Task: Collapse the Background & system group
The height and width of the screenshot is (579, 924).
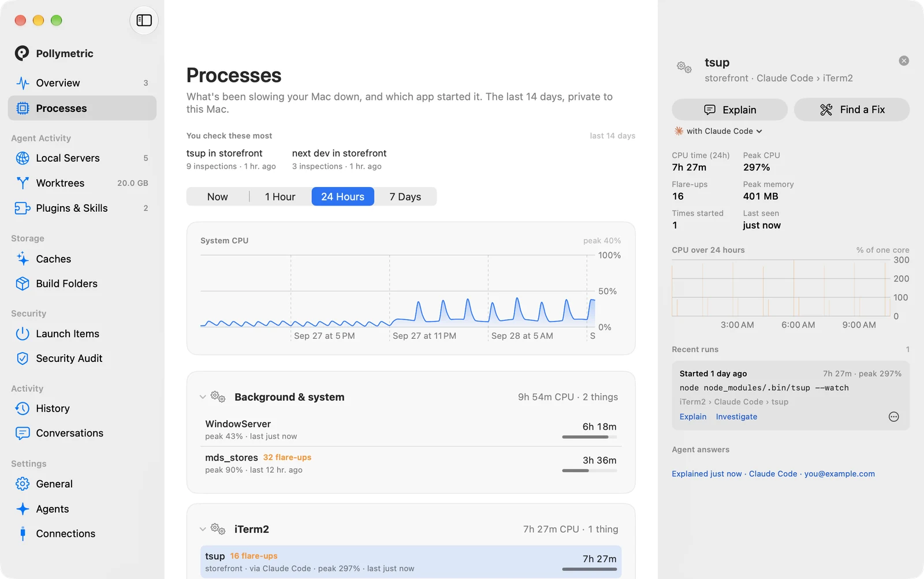Action: (203, 397)
